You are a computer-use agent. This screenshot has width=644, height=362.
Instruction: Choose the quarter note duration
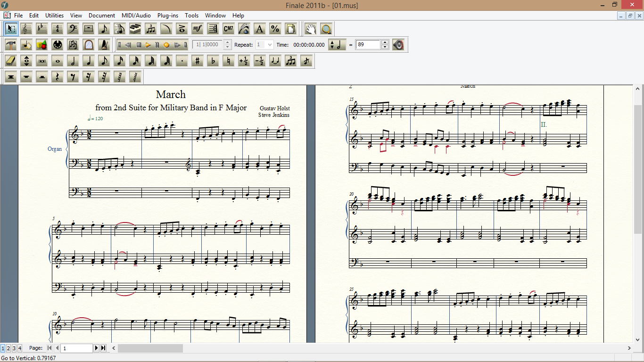tap(89, 61)
